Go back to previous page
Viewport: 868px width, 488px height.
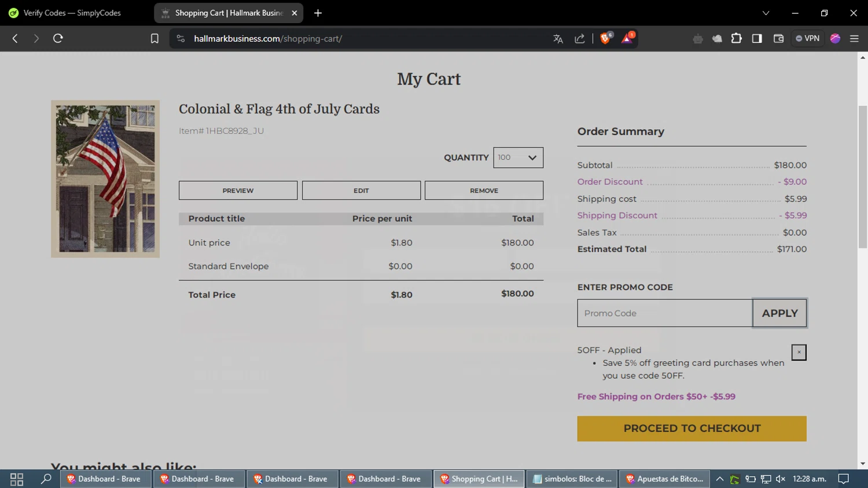coord(15,39)
